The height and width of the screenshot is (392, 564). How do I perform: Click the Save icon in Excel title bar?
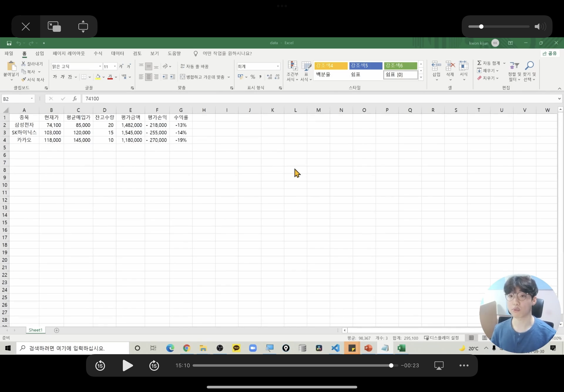(x=9, y=43)
